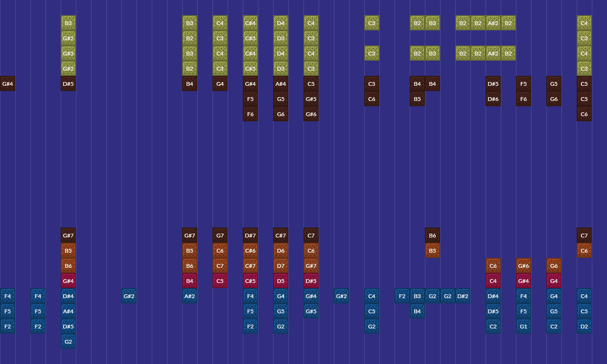Pick the orange G#6 note block
The height and width of the screenshot is (364, 607).
click(524, 266)
